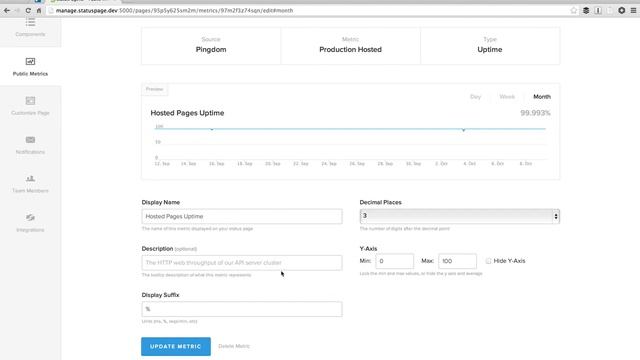The height and width of the screenshot is (360, 640).
Task: Click the Y-Axis Min value field
Action: tap(394, 261)
